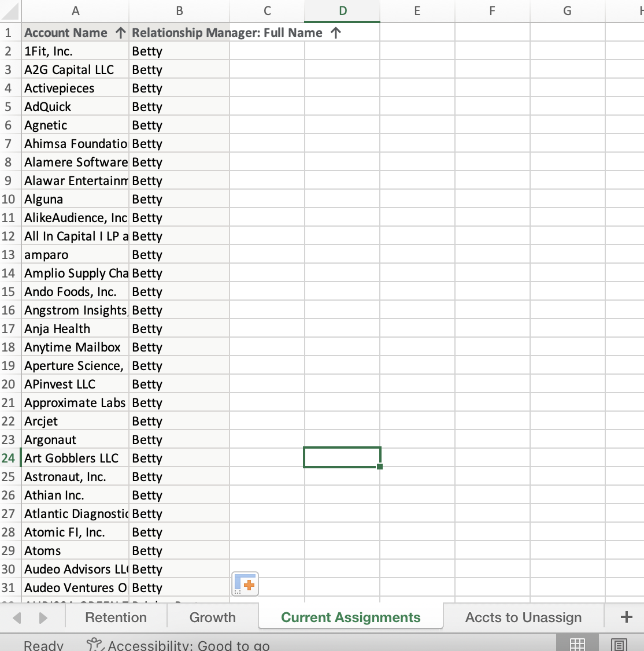Open the Paste Options icon below the data
This screenshot has height=651, width=644.
click(245, 584)
